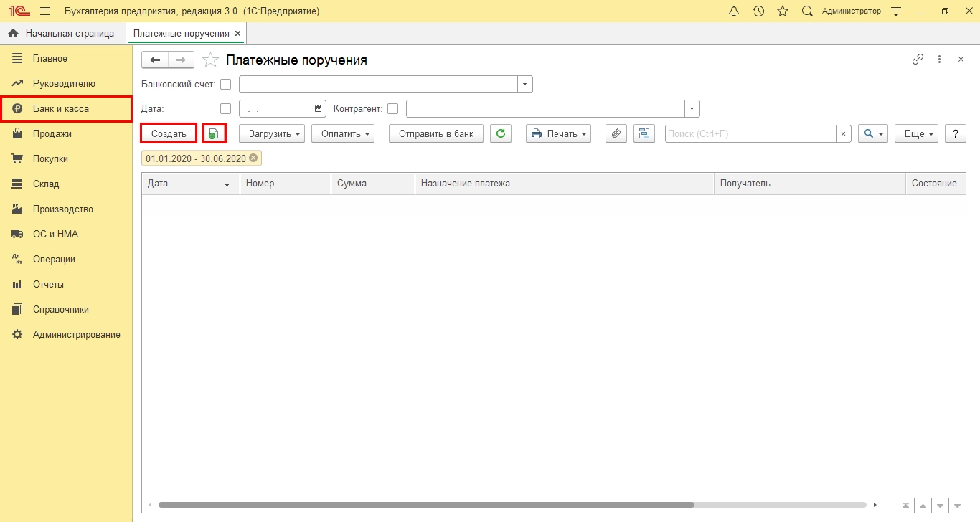The image size is (980, 522).
Task: Sort the list by the Дата column
Action: click(x=190, y=184)
